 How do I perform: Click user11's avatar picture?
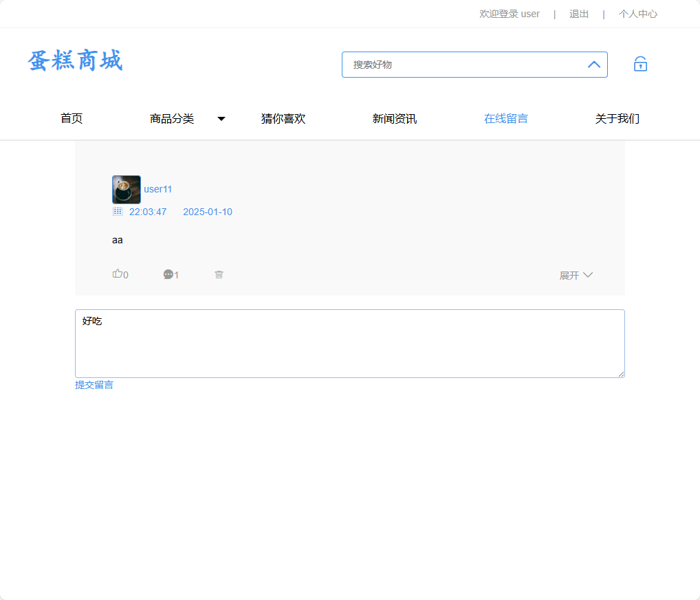tap(126, 189)
